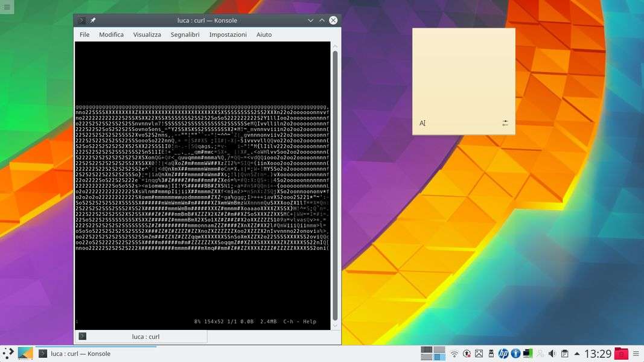Open the Segnalibri menu
644x362 pixels.
point(185,35)
